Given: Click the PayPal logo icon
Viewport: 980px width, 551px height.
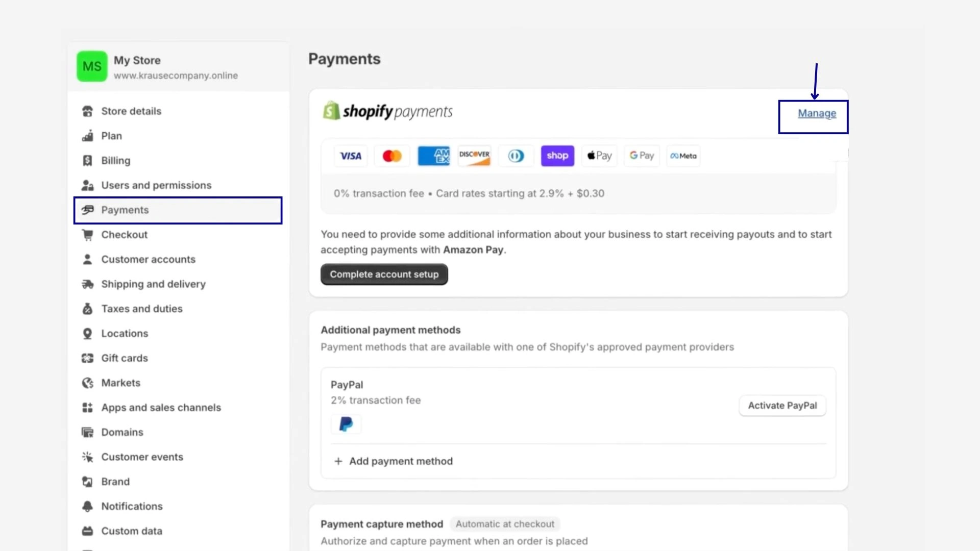Looking at the screenshot, I should click(x=346, y=424).
